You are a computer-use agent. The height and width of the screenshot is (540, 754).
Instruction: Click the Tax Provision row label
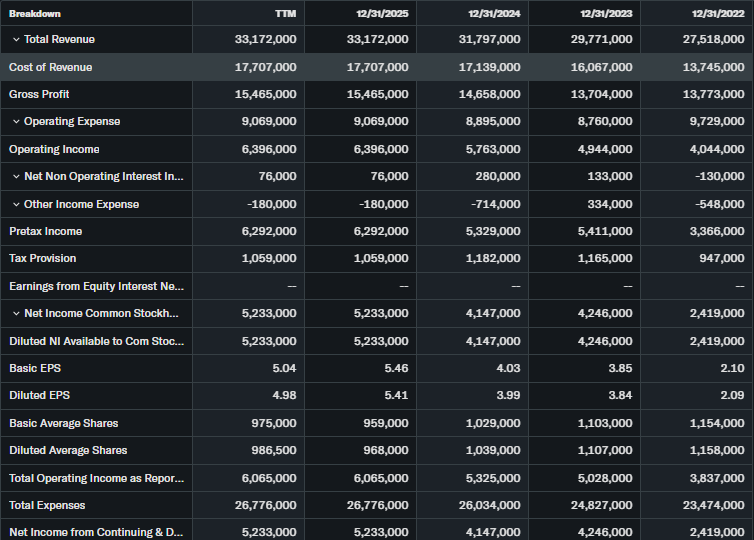tap(42, 258)
